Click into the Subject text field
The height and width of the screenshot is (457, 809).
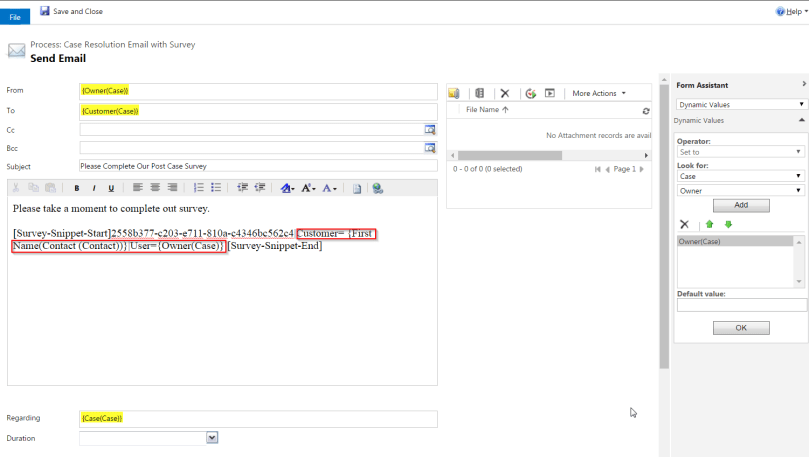click(x=258, y=166)
